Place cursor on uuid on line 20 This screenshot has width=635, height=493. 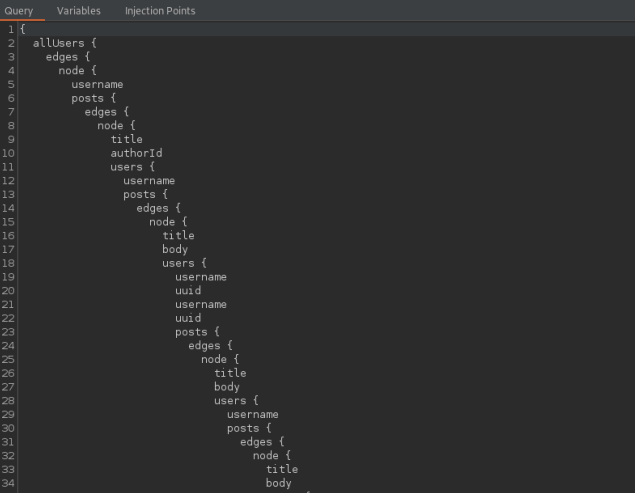[188, 290]
